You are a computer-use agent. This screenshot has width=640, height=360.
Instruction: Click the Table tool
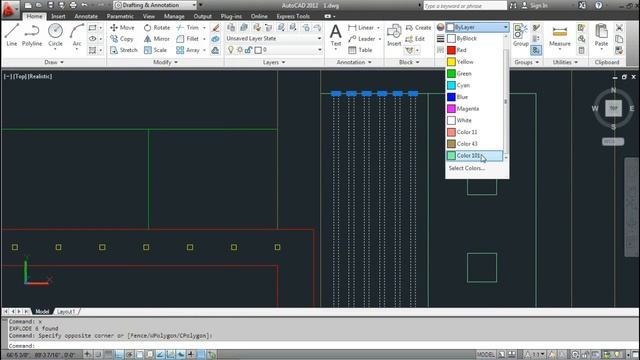360,50
